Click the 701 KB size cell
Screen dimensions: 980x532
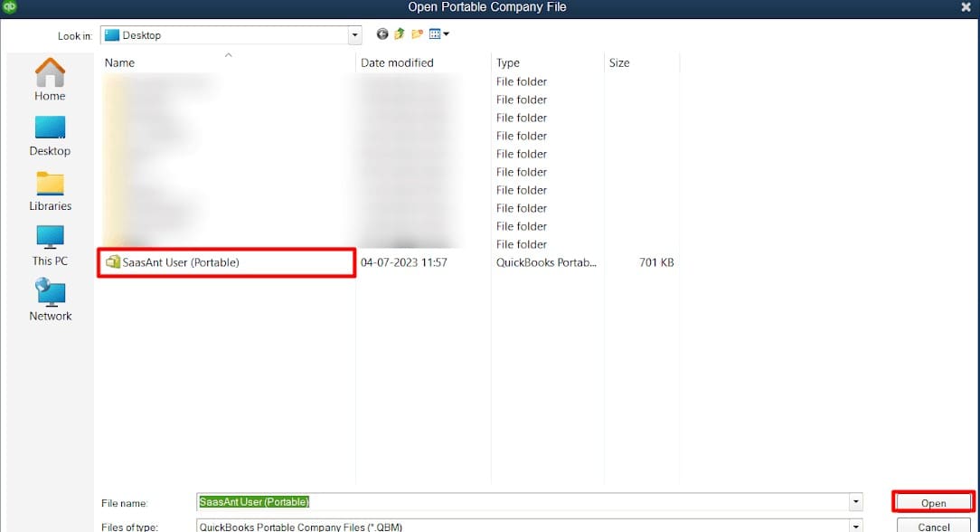656,262
